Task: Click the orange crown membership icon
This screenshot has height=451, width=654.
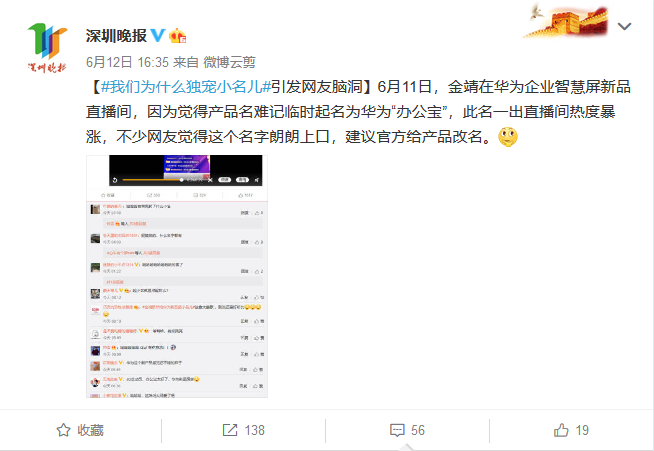Action: pyautogui.click(x=177, y=36)
